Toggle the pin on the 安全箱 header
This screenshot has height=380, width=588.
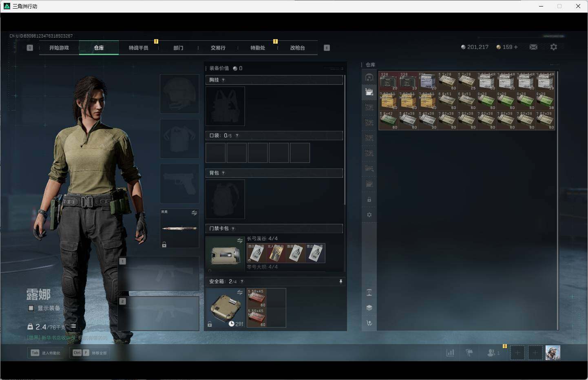(x=340, y=281)
